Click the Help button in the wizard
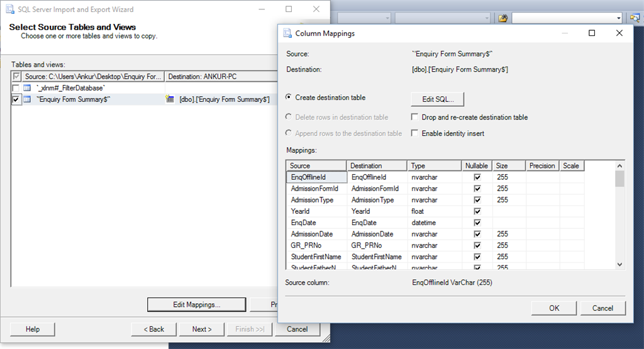 coord(33,330)
